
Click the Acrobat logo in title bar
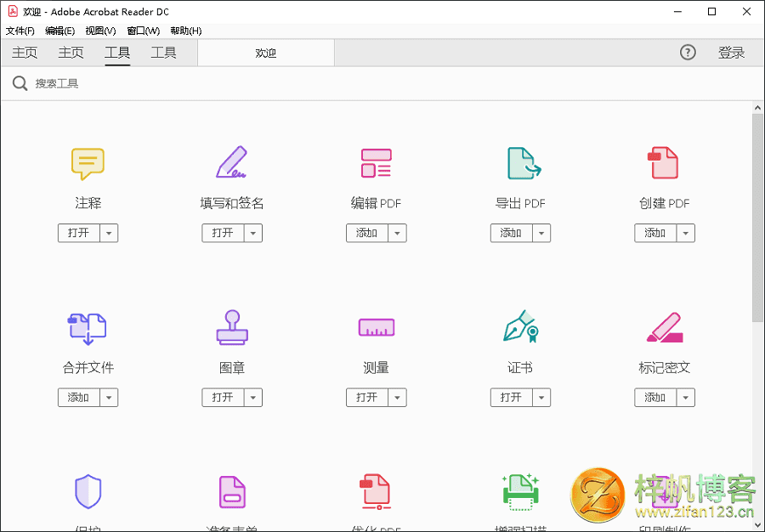13,11
